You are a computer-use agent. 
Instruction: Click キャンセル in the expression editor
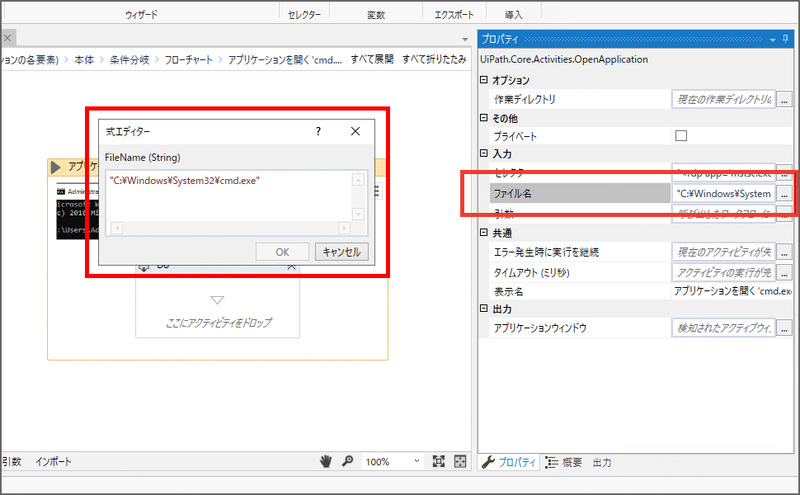coord(341,252)
